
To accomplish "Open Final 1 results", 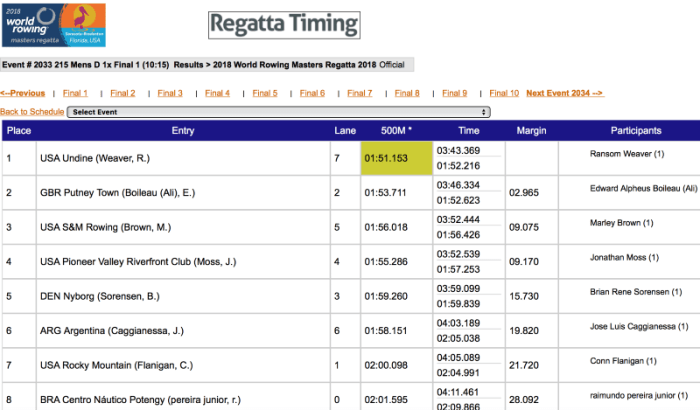I will click(75, 93).
